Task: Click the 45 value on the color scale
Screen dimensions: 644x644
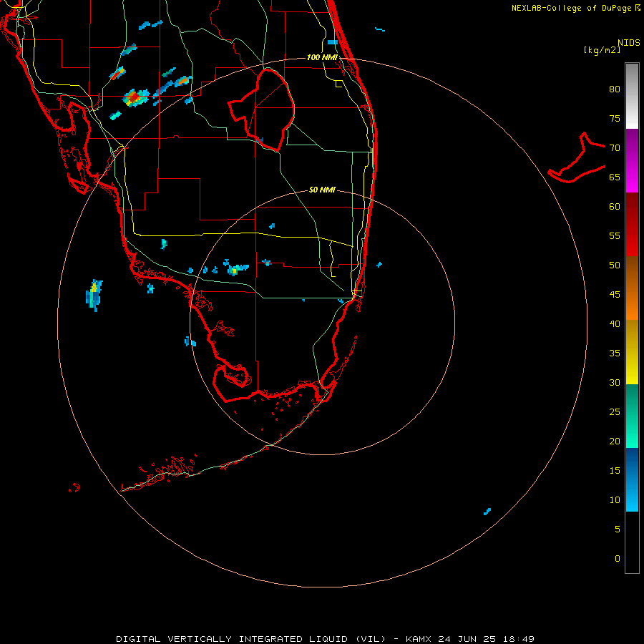Action: [x=615, y=295]
